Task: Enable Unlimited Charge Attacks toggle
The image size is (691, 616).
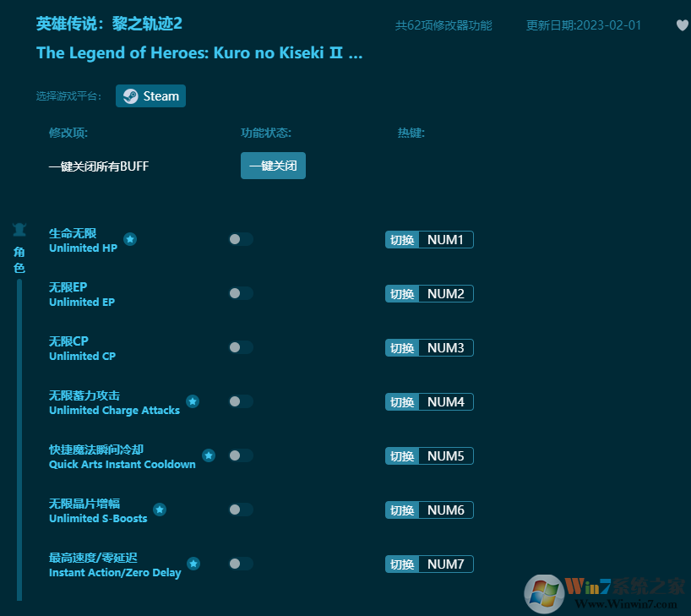Action: coord(241,401)
